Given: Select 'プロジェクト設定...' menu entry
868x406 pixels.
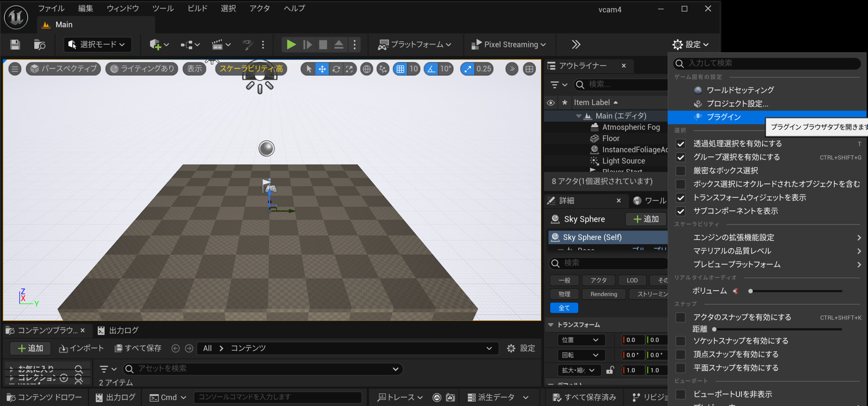Looking at the screenshot, I should [x=737, y=104].
